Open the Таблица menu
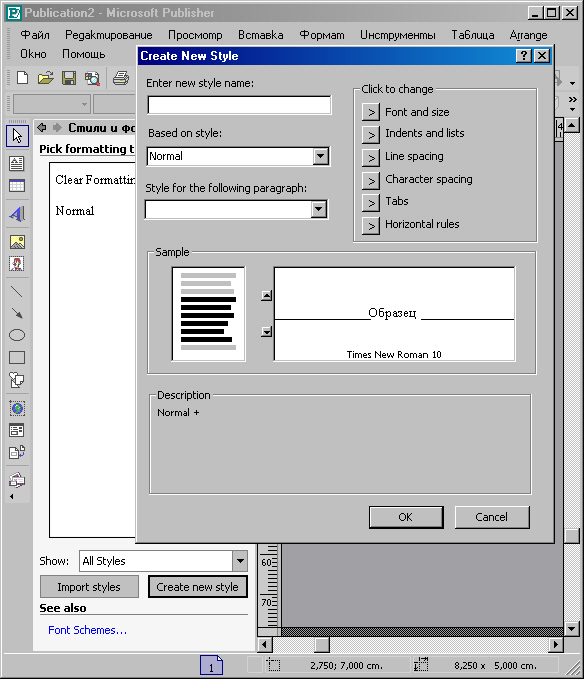The width and height of the screenshot is (584, 679). click(473, 35)
